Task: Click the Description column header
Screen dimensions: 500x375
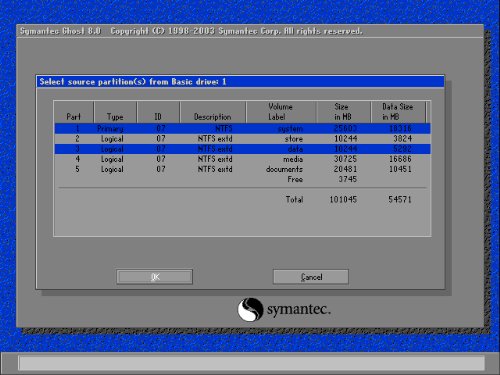Action: pyautogui.click(x=213, y=112)
